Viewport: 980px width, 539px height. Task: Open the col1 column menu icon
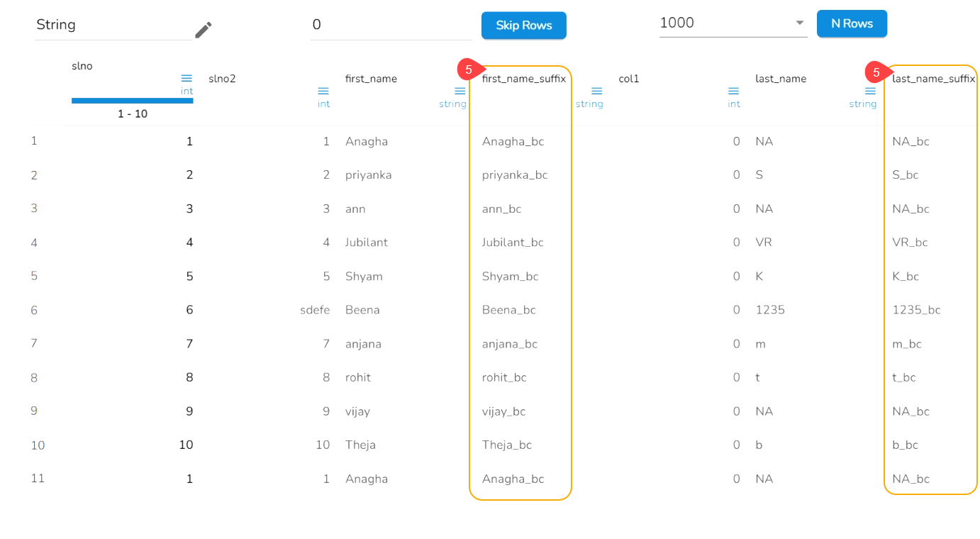click(734, 91)
